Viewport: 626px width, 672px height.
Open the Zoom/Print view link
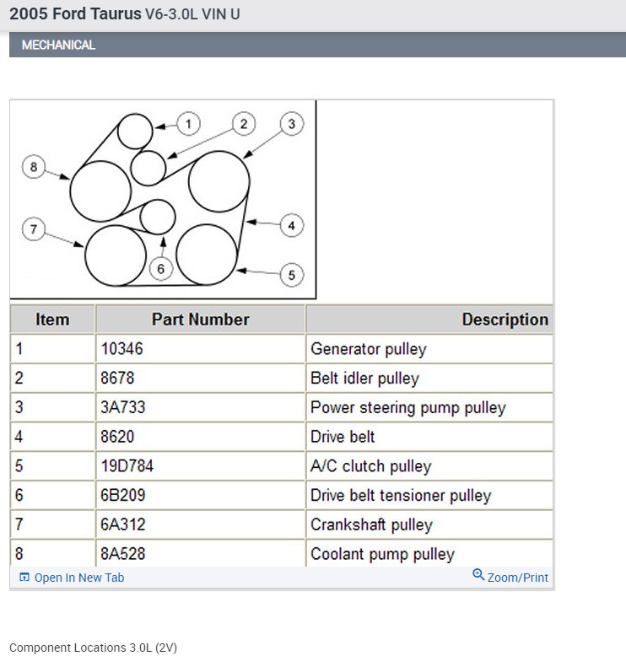pyautogui.click(x=517, y=578)
